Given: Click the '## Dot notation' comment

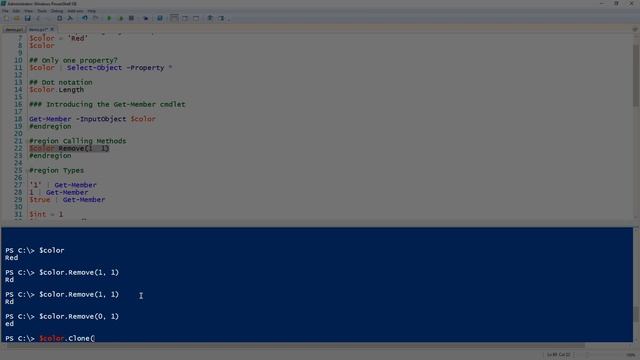Looking at the screenshot, I should [60, 82].
